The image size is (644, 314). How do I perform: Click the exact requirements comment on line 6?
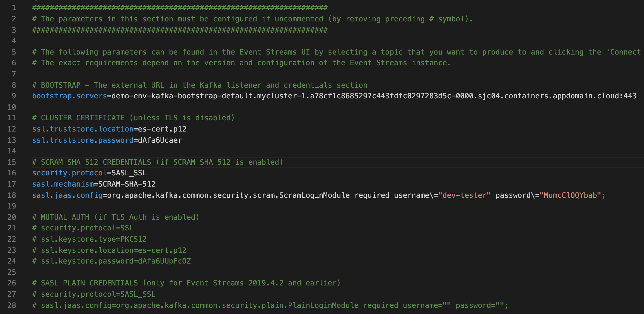click(242, 63)
